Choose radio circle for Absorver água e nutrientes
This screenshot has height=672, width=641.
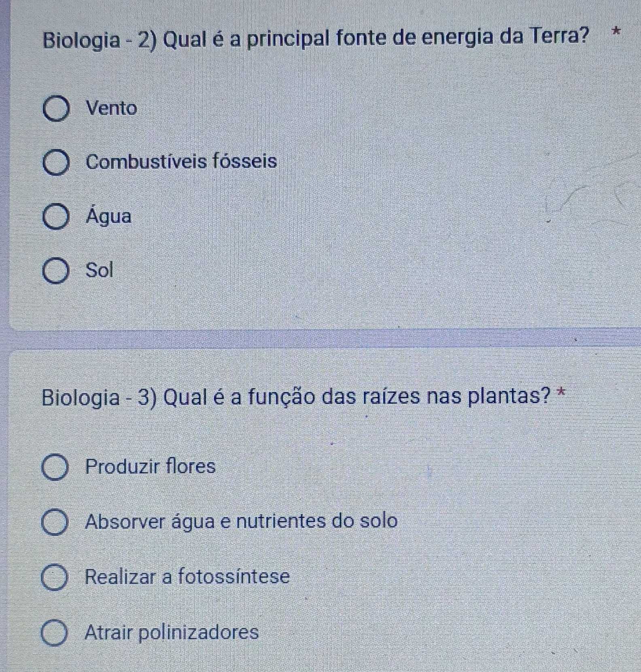coord(55,523)
